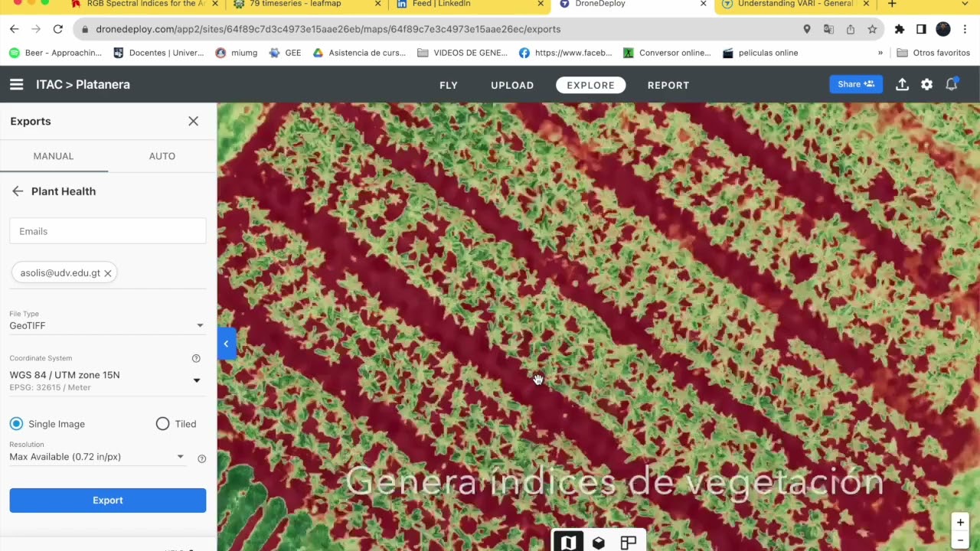This screenshot has height=551, width=980.
Task: Bookmark this page with the star icon
Action: [x=872, y=29]
